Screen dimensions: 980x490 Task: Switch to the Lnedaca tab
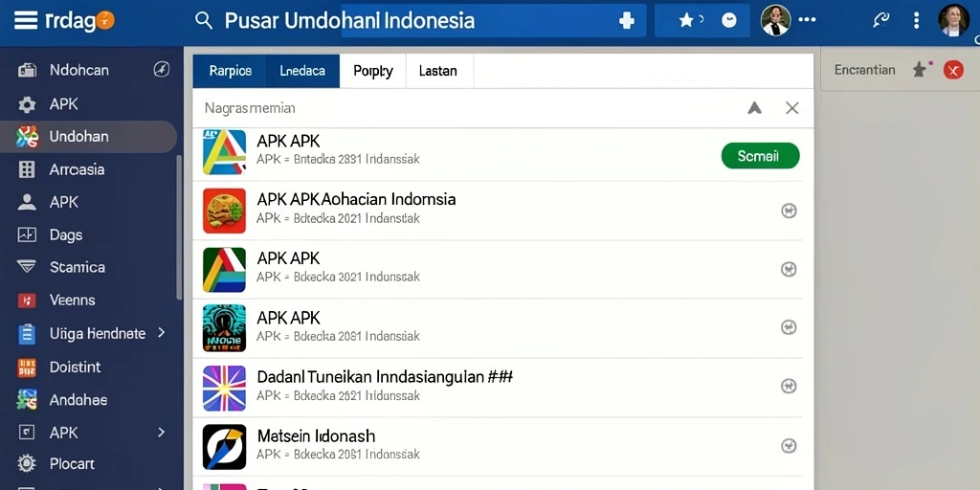(302, 71)
